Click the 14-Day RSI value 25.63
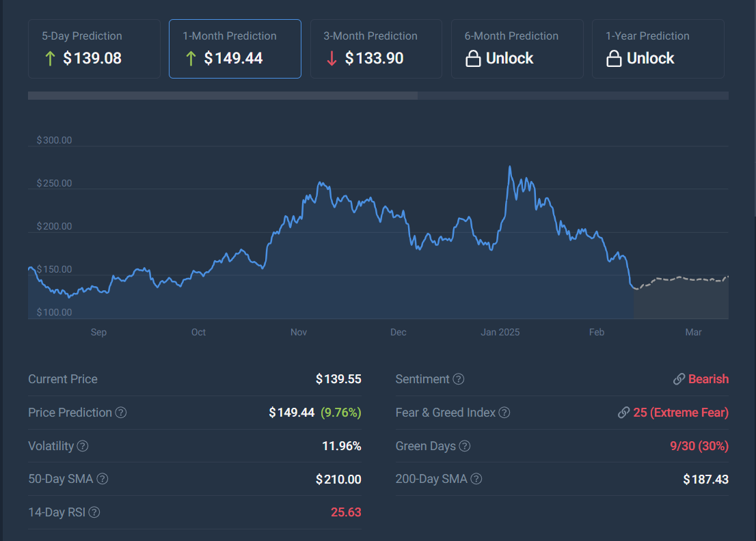Image resolution: width=756 pixels, height=541 pixels. point(346,512)
